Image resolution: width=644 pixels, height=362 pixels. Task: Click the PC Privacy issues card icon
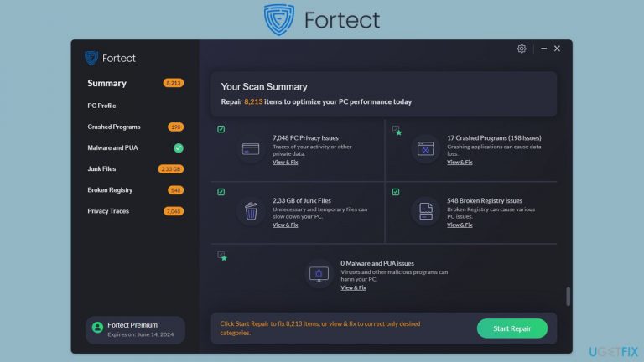point(251,148)
